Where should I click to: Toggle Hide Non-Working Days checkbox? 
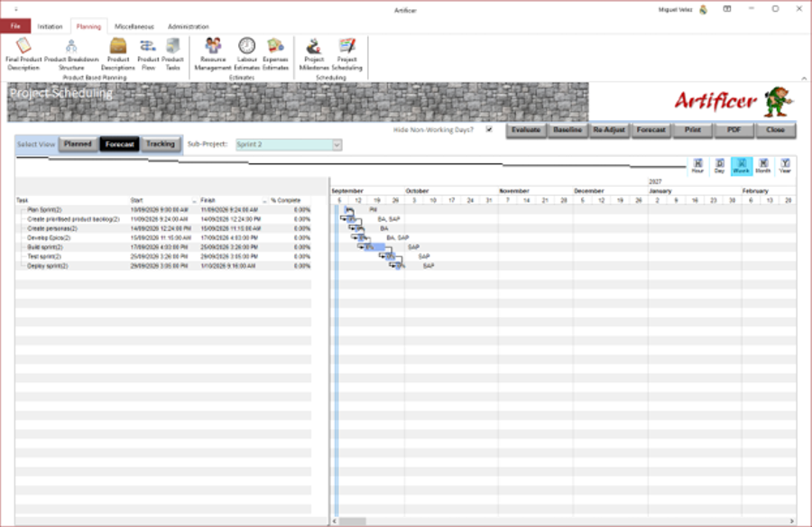tap(489, 129)
